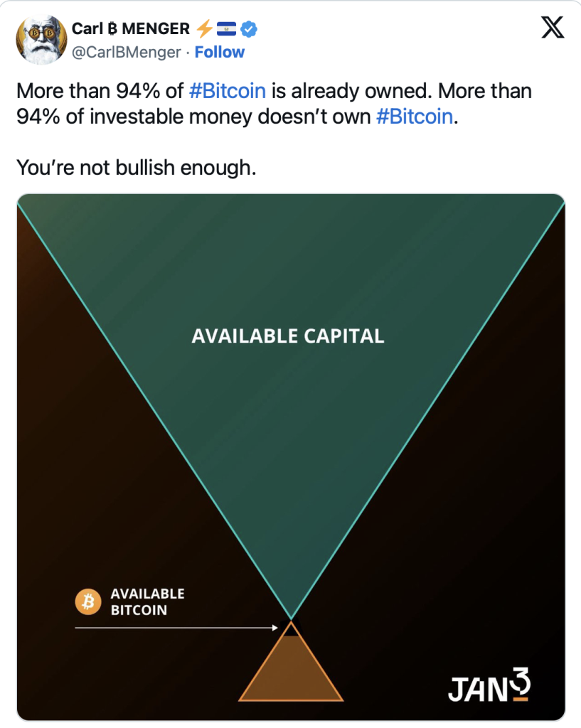The image size is (581, 728).
Task: Click the tweet text about investable money
Action: (x=274, y=104)
